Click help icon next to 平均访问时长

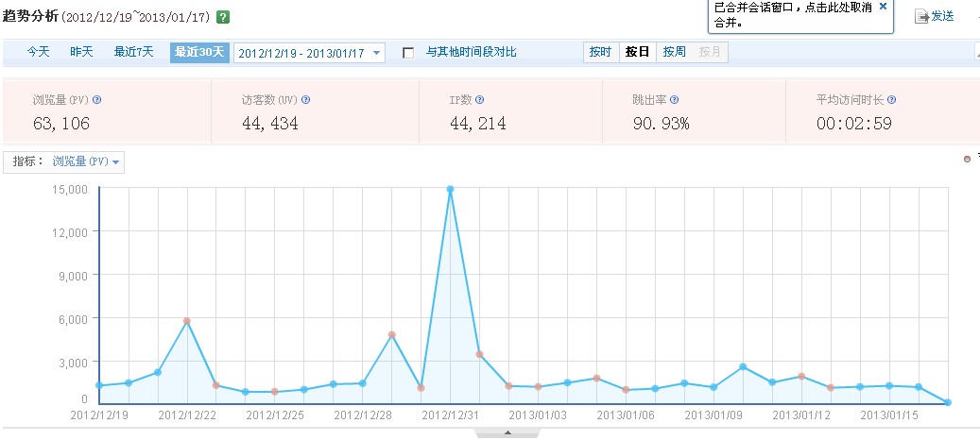pyautogui.click(x=892, y=99)
